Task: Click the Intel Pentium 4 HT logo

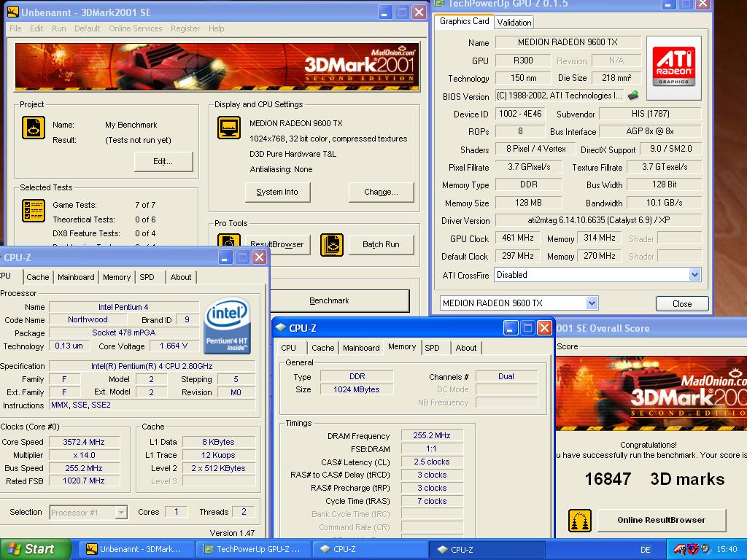Action: (x=228, y=326)
